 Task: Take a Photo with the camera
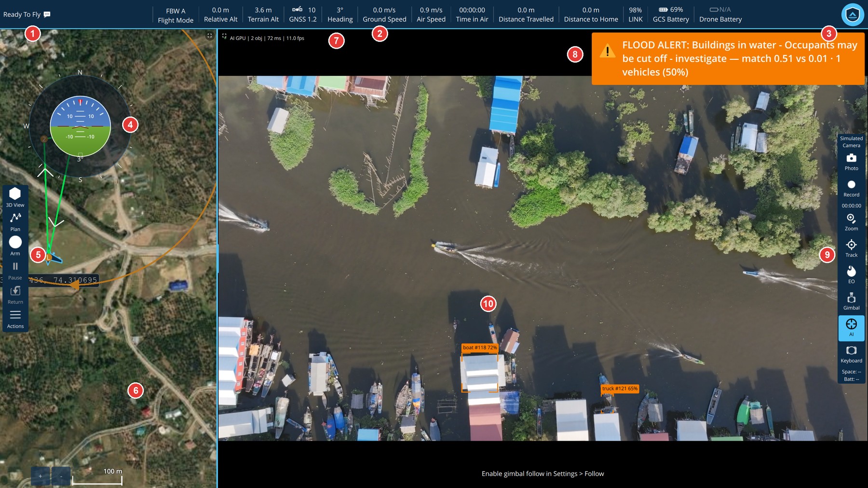pyautogui.click(x=851, y=162)
